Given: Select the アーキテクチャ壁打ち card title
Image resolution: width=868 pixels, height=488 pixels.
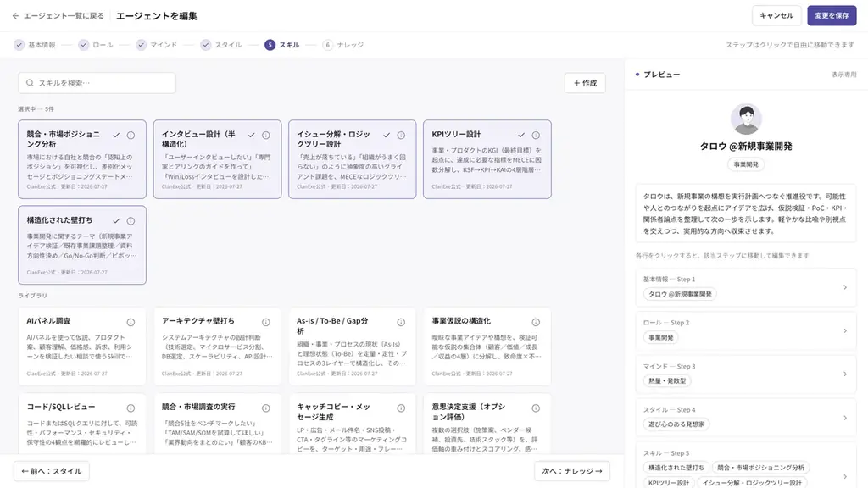Looking at the screenshot, I should [198, 321].
